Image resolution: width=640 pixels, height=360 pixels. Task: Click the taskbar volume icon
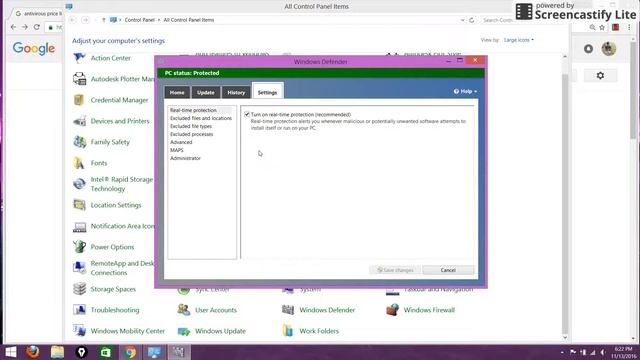click(602, 352)
